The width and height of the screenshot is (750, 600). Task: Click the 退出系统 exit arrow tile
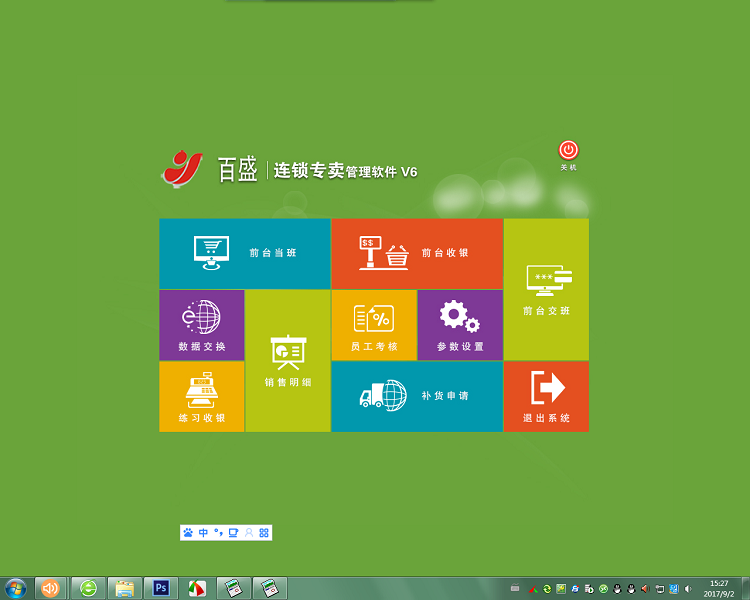(546, 397)
